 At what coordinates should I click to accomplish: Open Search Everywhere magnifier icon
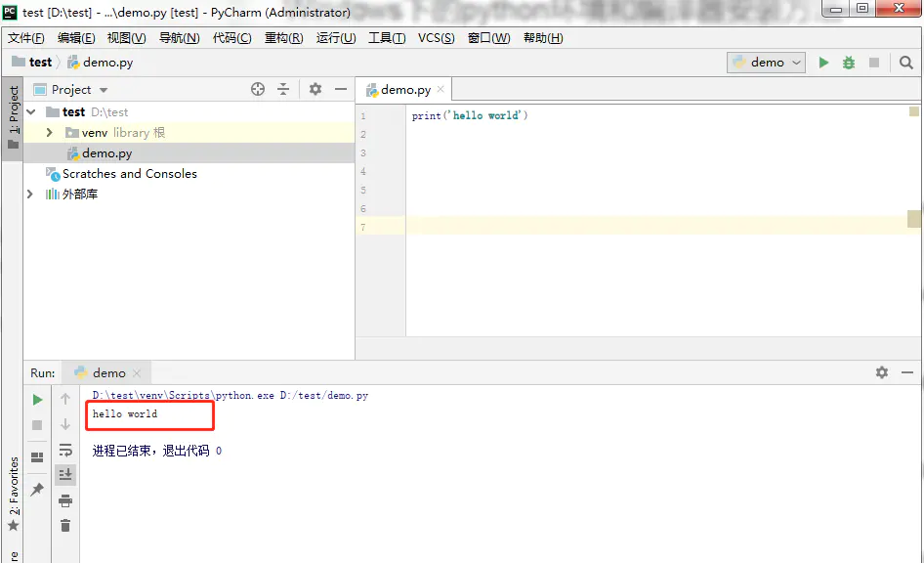coord(905,63)
